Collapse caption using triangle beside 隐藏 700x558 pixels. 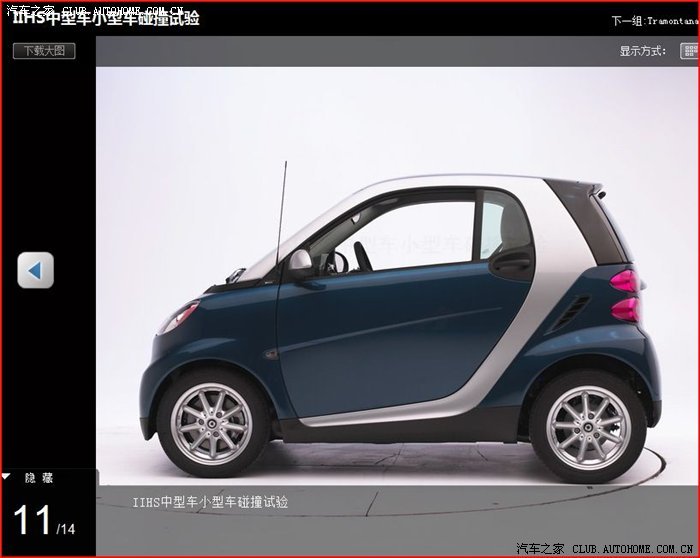pos(7,478)
